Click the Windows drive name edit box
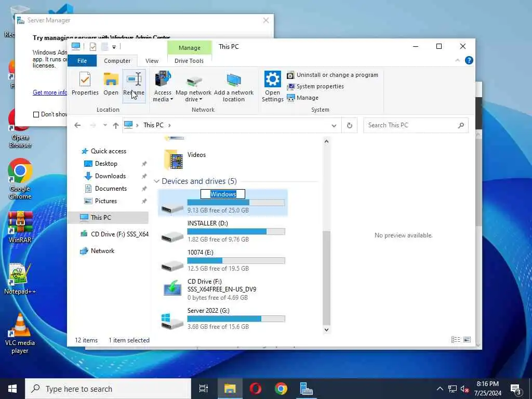 (x=222, y=194)
